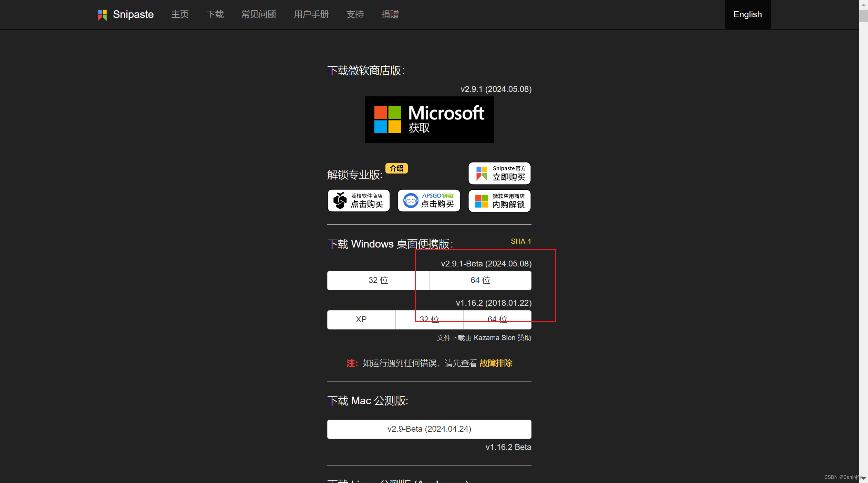Screen dimensions: 868x483
Task: Click the Microsoft Store get badge
Action: (x=429, y=120)
